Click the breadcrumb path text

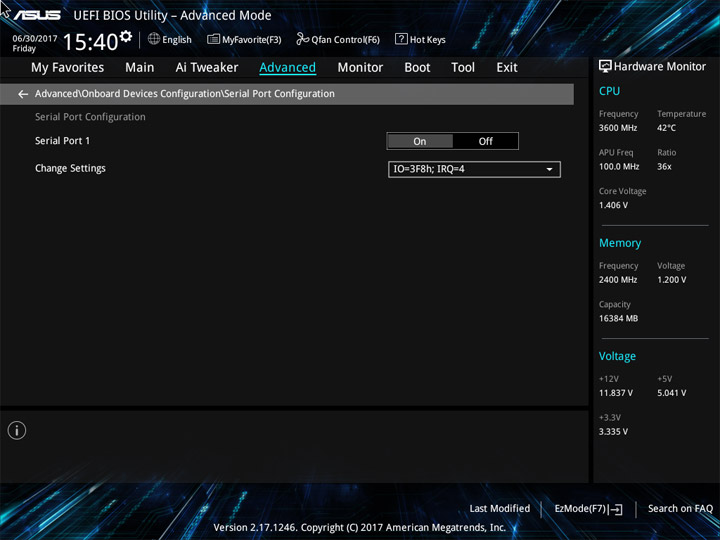(x=185, y=94)
